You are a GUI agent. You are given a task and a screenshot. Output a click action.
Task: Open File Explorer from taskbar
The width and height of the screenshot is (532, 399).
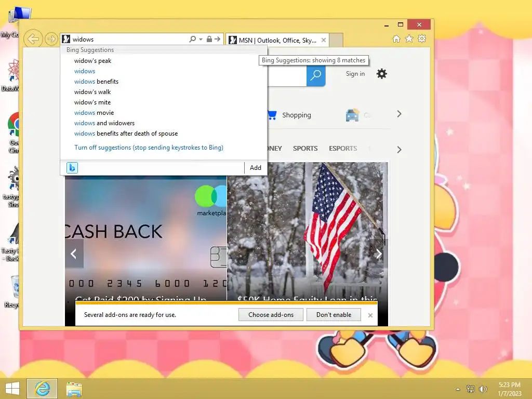74,389
